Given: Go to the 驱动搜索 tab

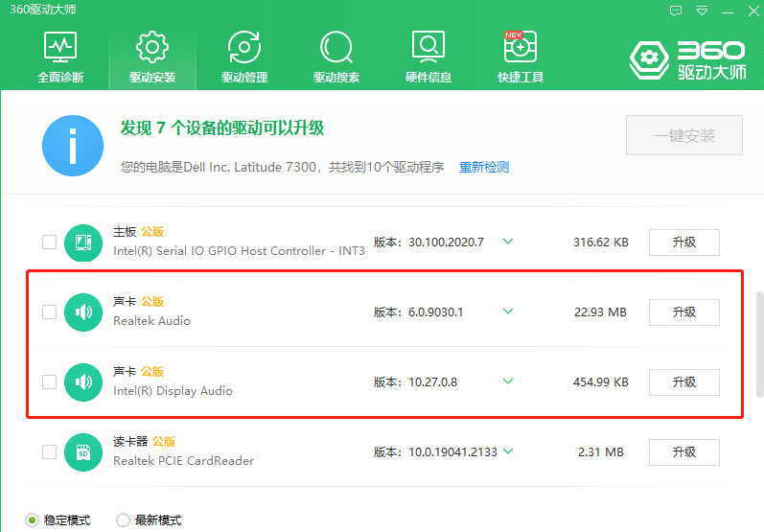Looking at the screenshot, I should 336,57.
